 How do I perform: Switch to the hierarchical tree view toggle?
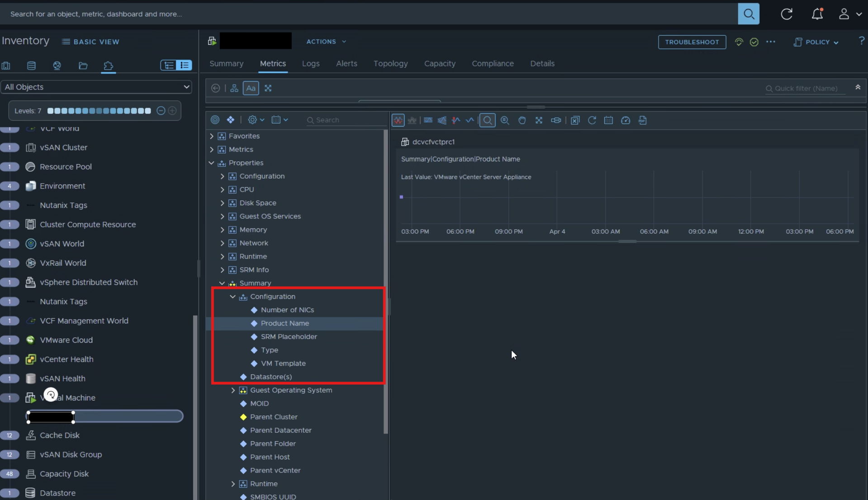(169, 66)
